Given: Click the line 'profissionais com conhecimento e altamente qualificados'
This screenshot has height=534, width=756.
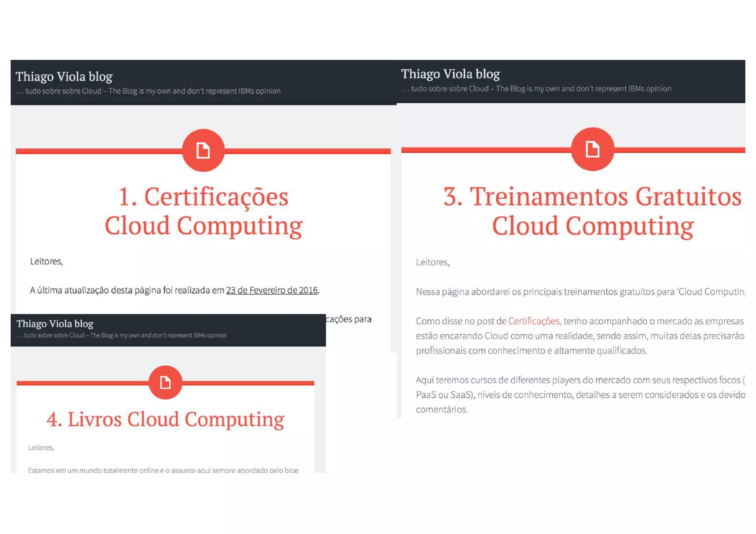Looking at the screenshot, I should [x=532, y=351].
